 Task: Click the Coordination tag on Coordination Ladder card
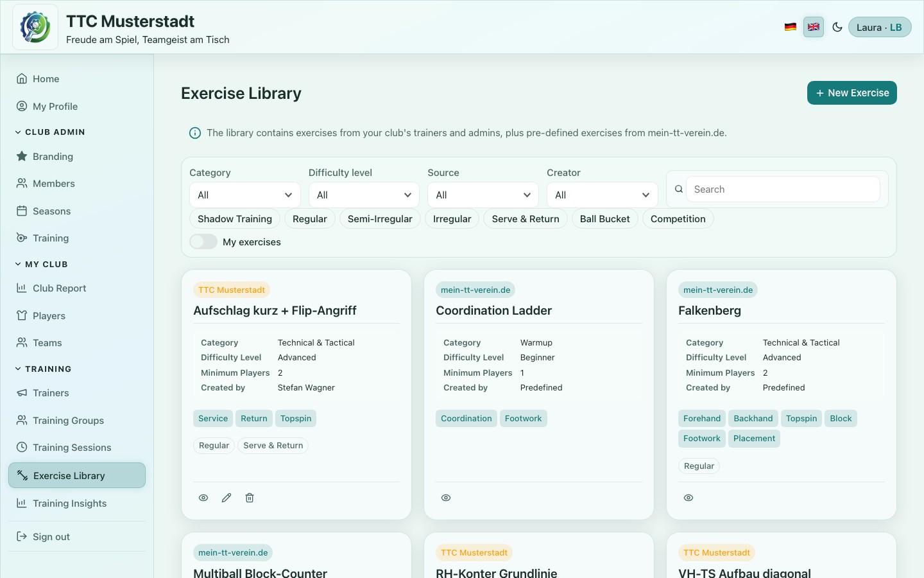point(466,418)
